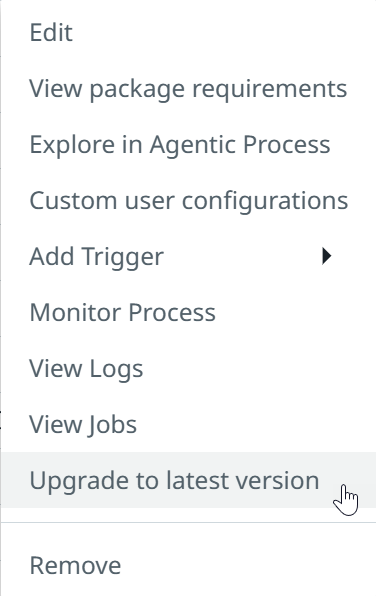Show jobs list via View Jobs
Viewport: 376px width, 596px height.
pos(188,424)
